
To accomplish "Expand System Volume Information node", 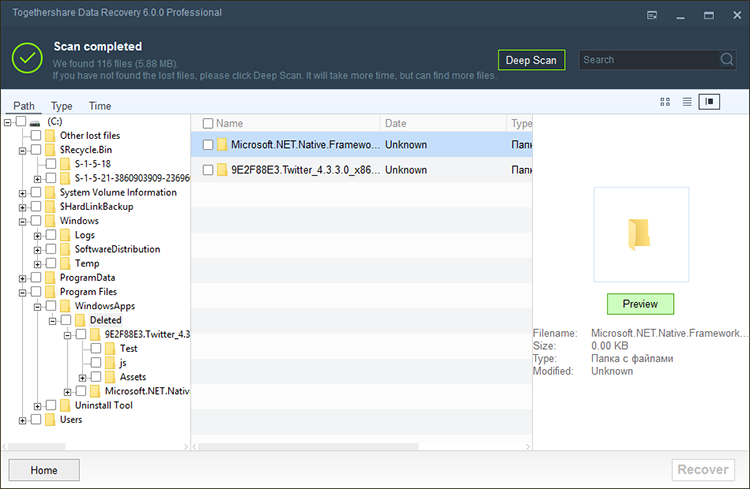I will click(x=22, y=193).
